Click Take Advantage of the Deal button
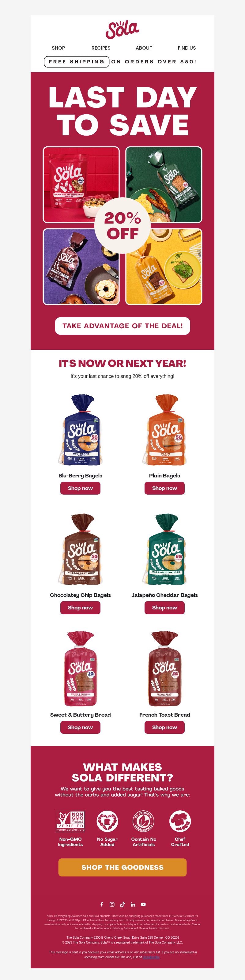 point(123,326)
